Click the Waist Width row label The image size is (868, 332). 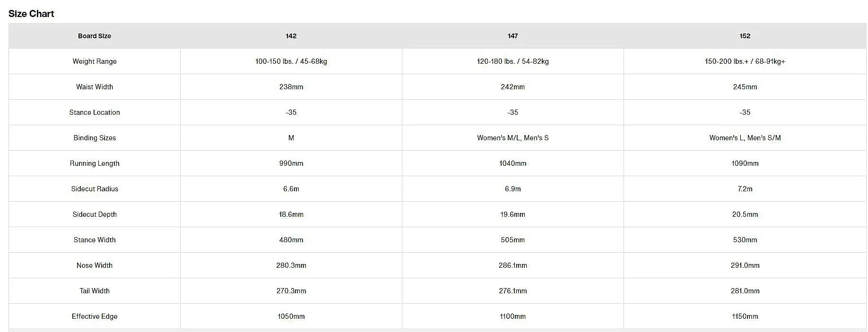[95, 87]
